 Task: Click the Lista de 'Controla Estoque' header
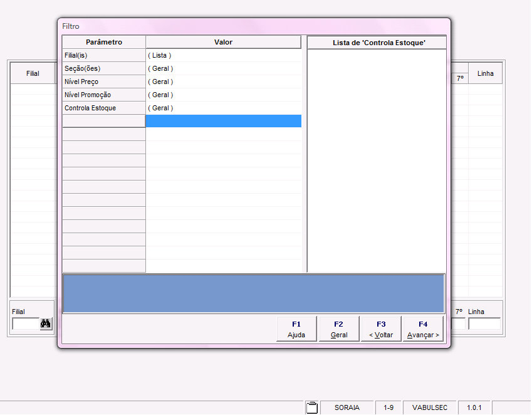tap(377, 43)
